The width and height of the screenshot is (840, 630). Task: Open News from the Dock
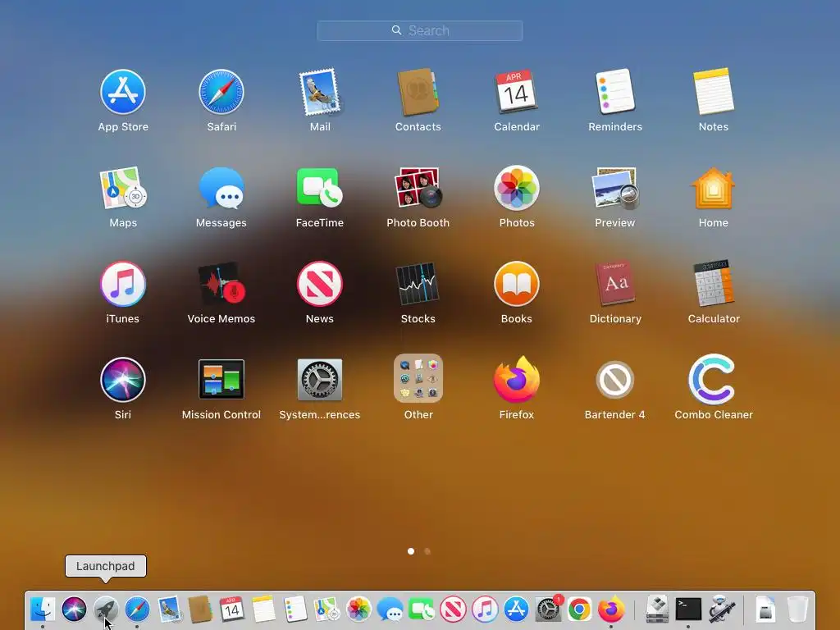(453, 609)
